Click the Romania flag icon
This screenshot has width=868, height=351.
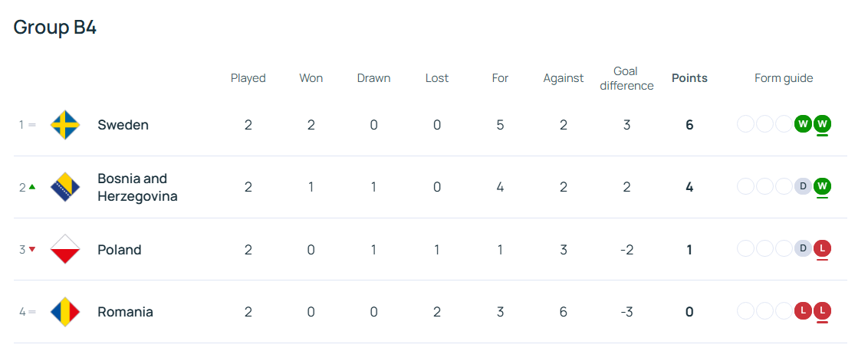tap(65, 312)
